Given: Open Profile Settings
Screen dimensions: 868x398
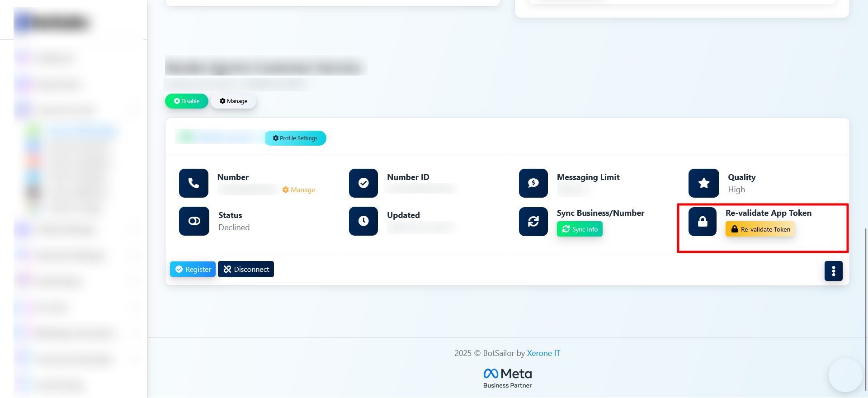Looking at the screenshot, I should click(x=295, y=138).
